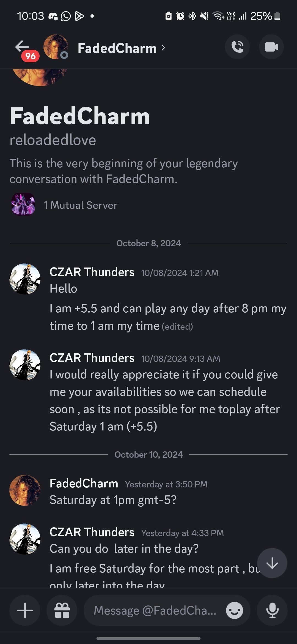Image resolution: width=297 pixels, height=644 pixels.
Task: Tap CZAR Thunders avatar on 1:21 AM message
Action: coord(25,279)
